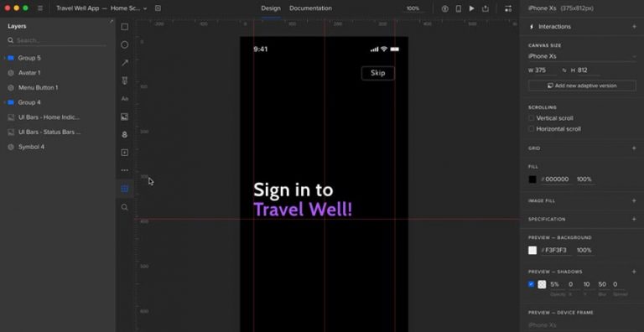Select the Image tool
Viewport: 644px width, 332px height.
(x=124, y=117)
